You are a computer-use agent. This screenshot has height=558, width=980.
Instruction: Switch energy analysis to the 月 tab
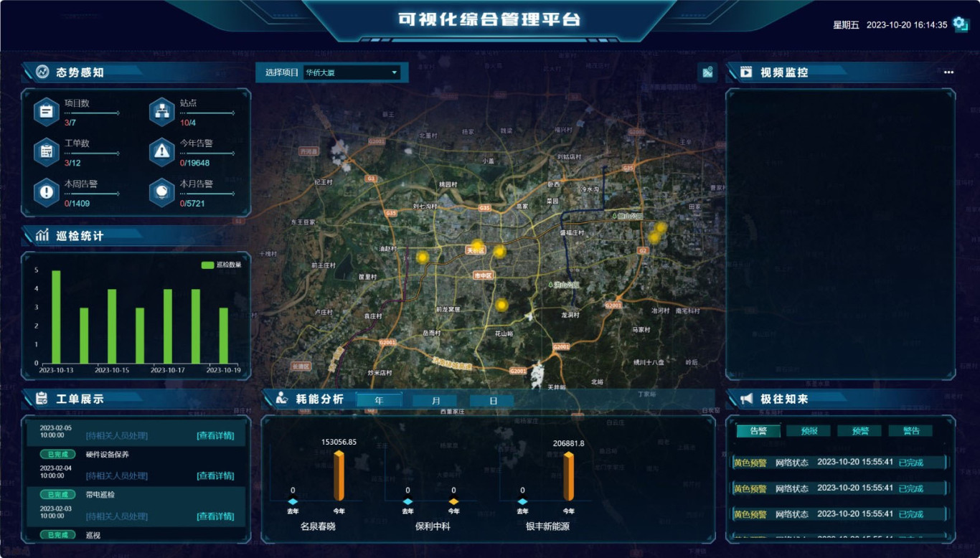435,401
